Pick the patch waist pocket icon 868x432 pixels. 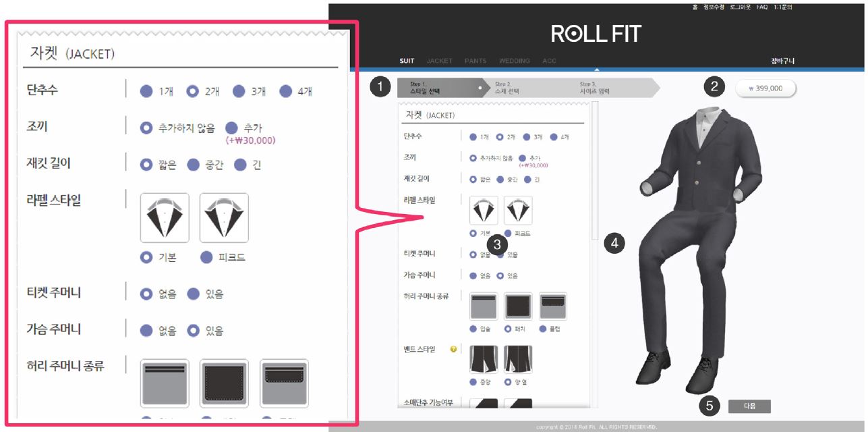click(x=518, y=306)
